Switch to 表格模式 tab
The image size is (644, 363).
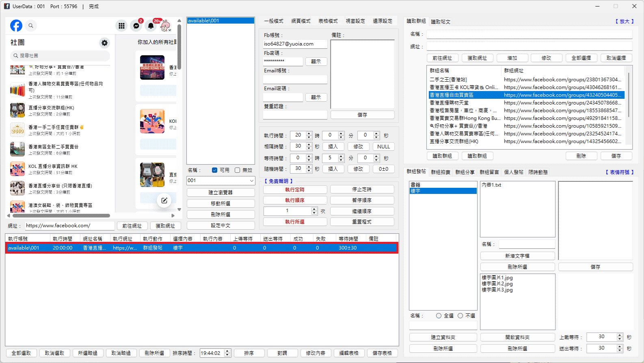(x=328, y=21)
